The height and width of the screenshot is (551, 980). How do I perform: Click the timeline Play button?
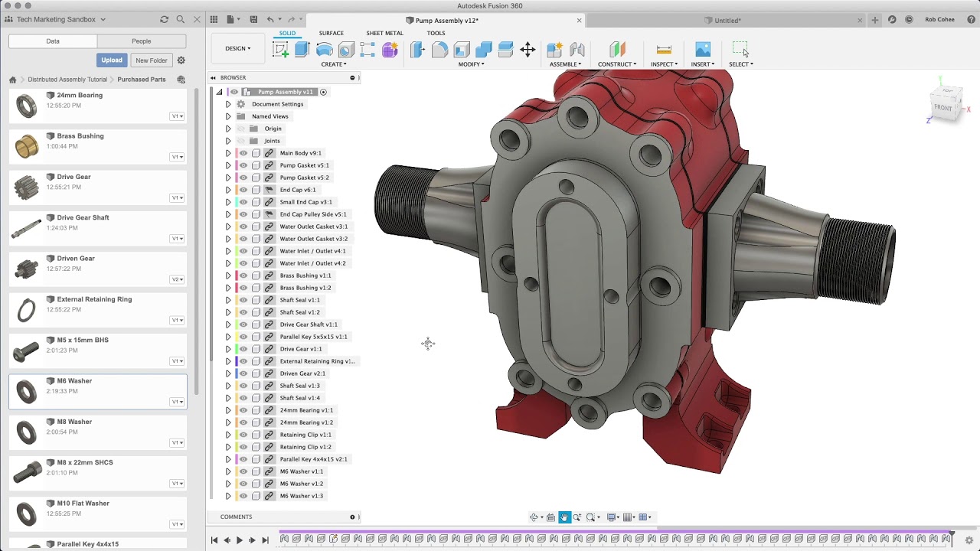click(x=240, y=540)
